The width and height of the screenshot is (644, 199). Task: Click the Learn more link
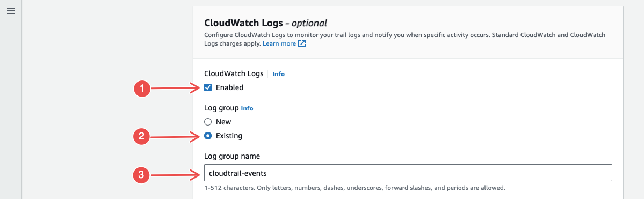279,43
